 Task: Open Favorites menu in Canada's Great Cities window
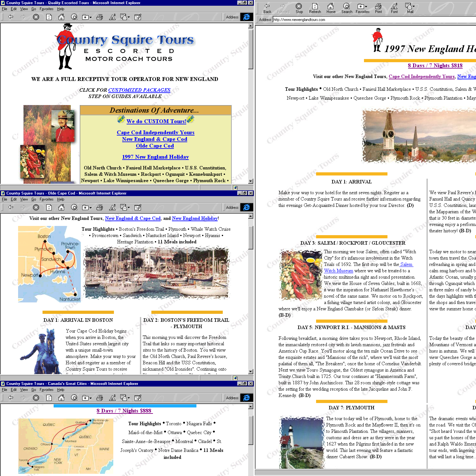tap(46, 390)
